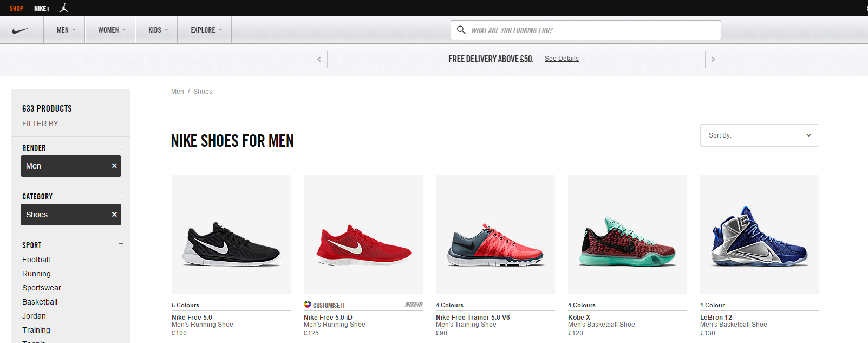Viewport: 868px width, 343px height.
Task: Open the Women navigation menu
Action: (112, 30)
